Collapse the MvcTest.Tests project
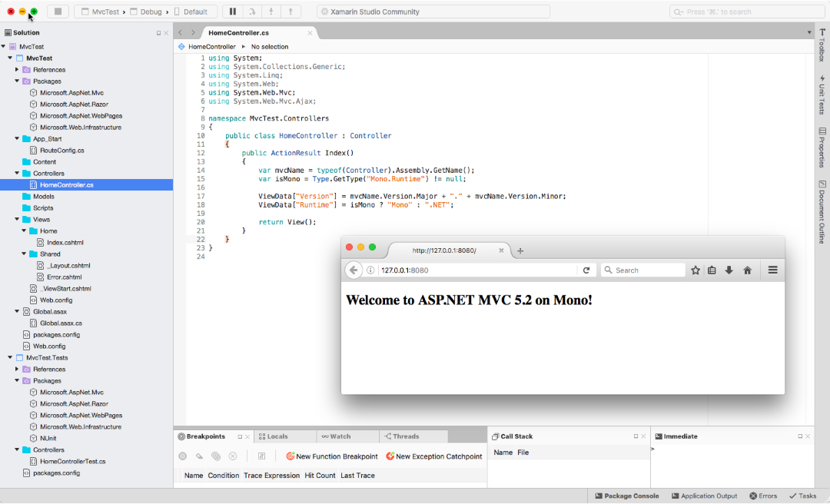 [10, 358]
